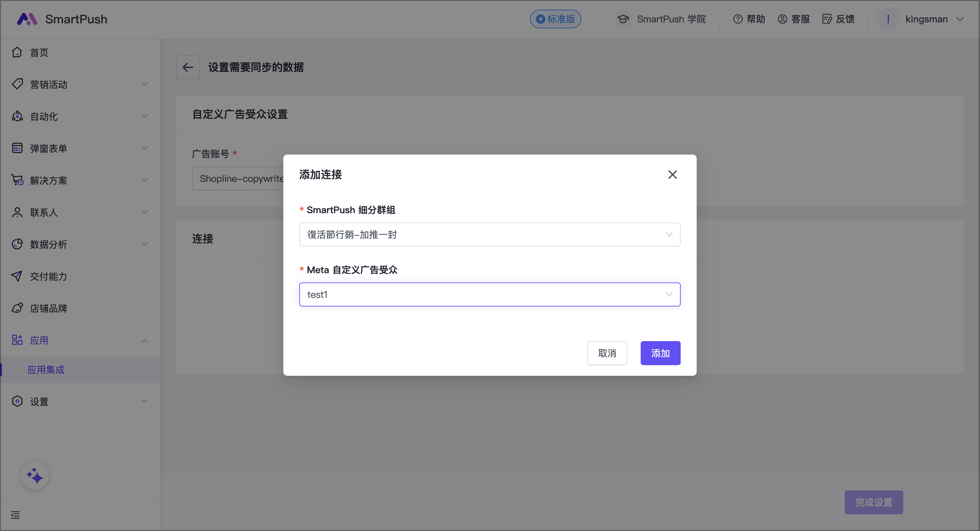Click the 反馈 feedback edit icon
Image resolution: width=980 pixels, height=531 pixels.
827,19
